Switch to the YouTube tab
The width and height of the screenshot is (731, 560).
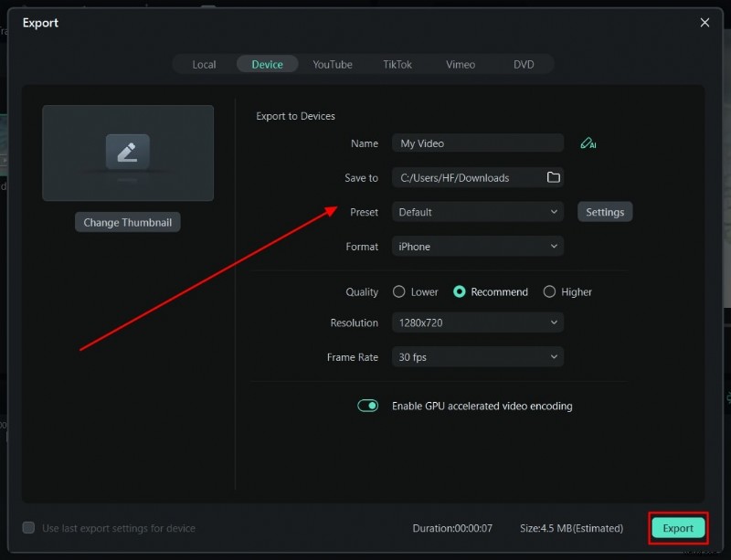point(332,64)
